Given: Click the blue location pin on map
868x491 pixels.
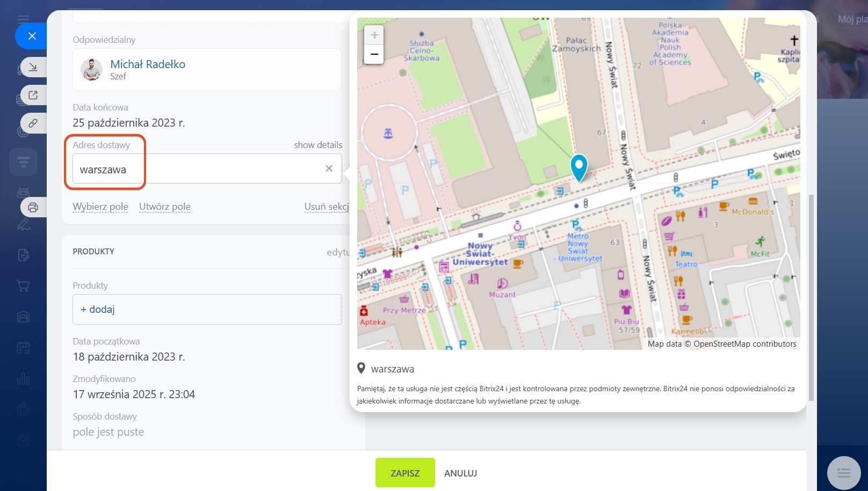Looking at the screenshot, I should 578,167.
